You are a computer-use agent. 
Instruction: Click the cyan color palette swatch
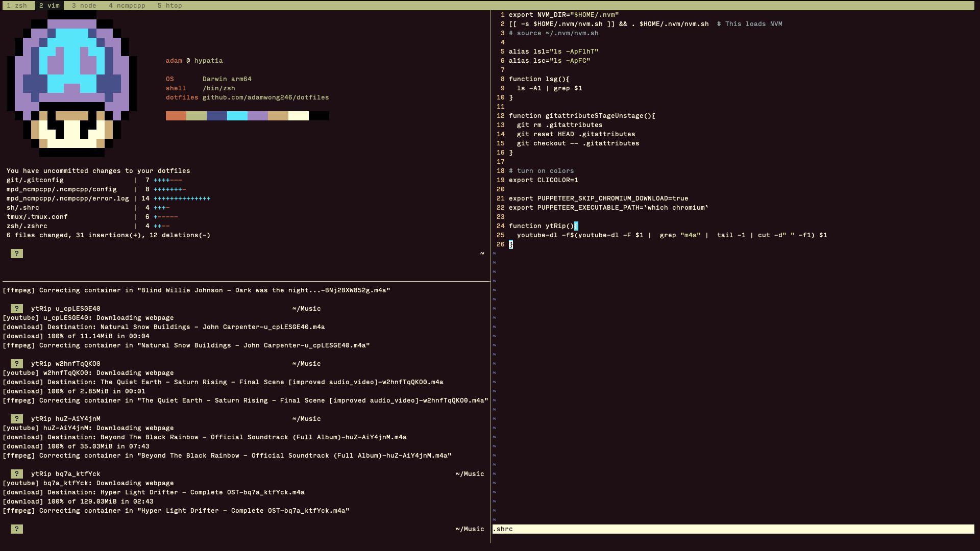[237, 116]
